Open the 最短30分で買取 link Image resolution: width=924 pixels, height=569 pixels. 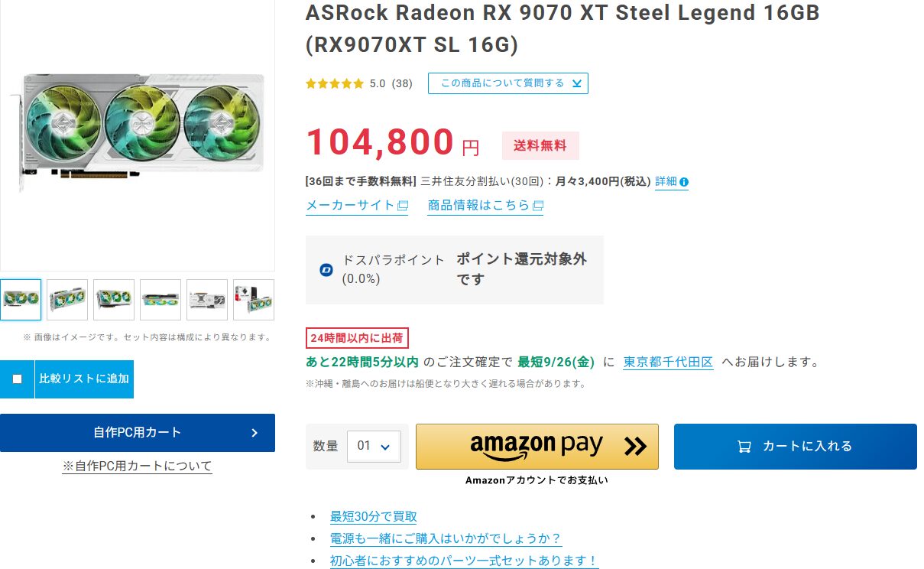(373, 517)
